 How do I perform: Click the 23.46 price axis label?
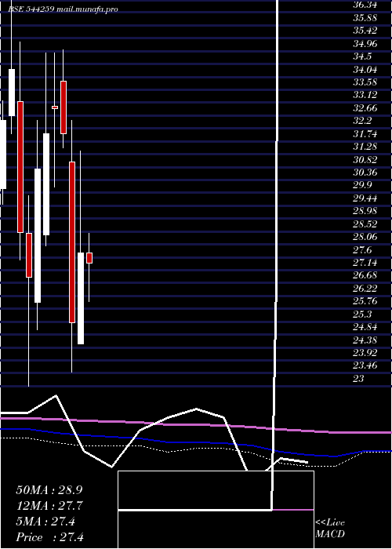point(365,365)
